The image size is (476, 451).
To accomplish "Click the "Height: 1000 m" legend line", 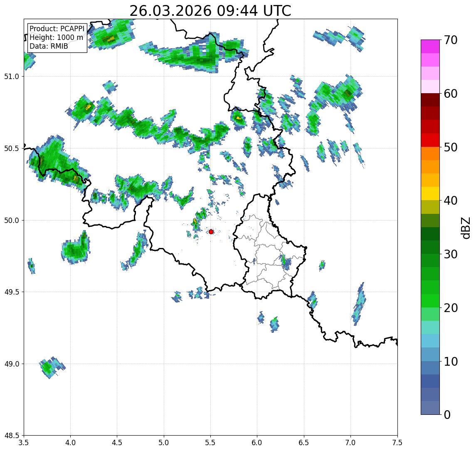I will [56, 38].
